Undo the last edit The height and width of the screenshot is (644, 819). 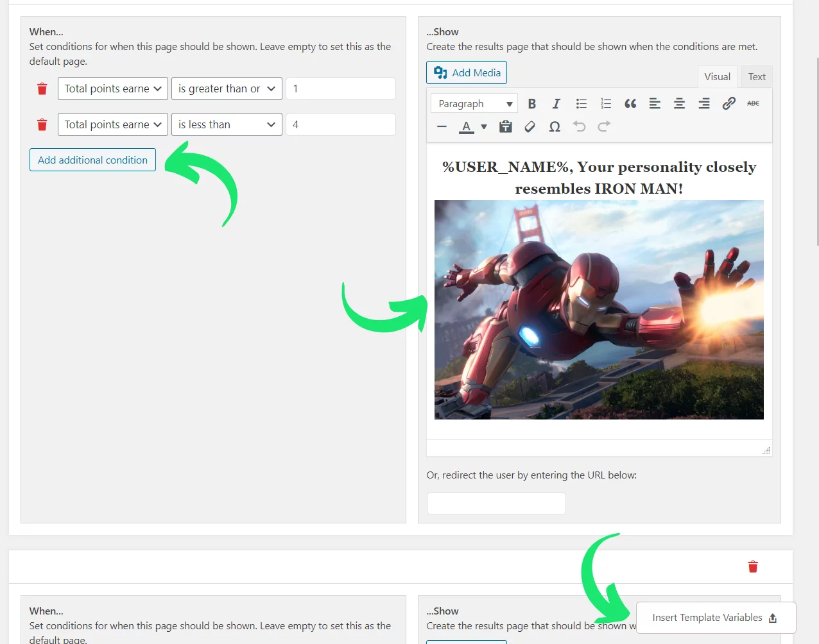pos(580,127)
